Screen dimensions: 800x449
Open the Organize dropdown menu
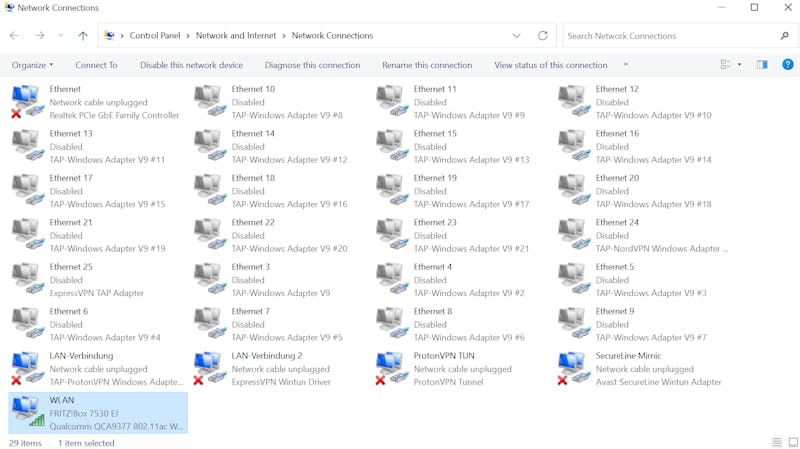coord(33,65)
